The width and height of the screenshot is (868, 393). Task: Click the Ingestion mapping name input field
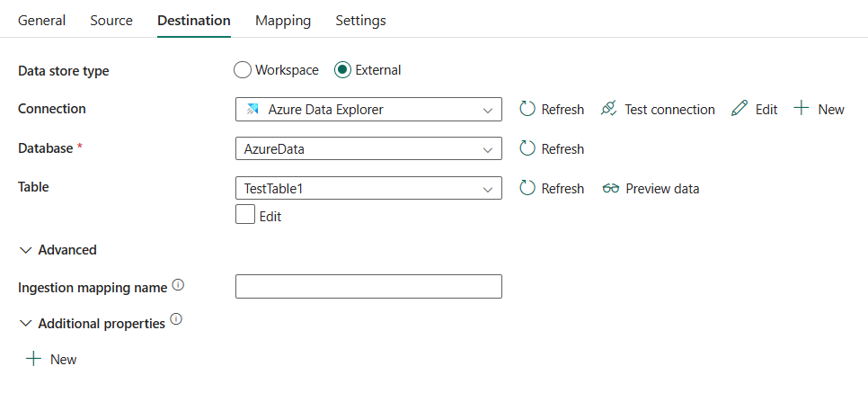click(368, 287)
